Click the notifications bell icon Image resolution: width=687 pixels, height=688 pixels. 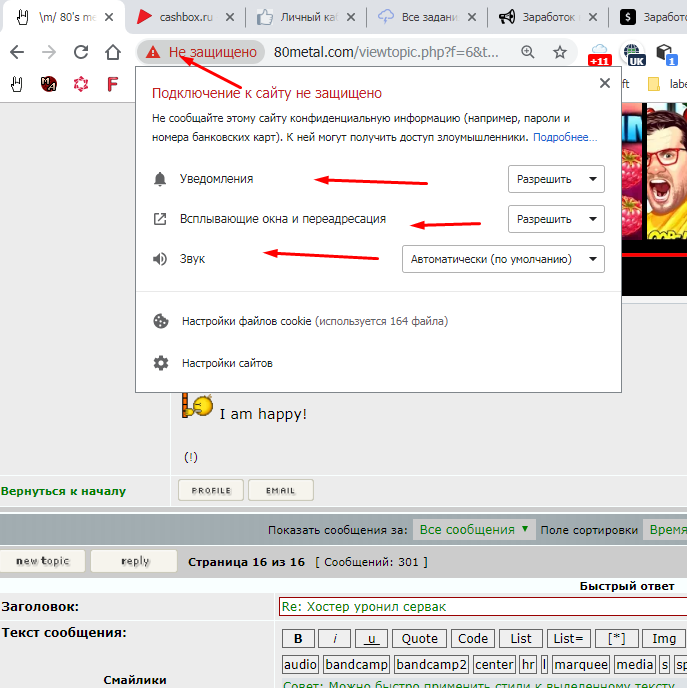pos(160,179)
